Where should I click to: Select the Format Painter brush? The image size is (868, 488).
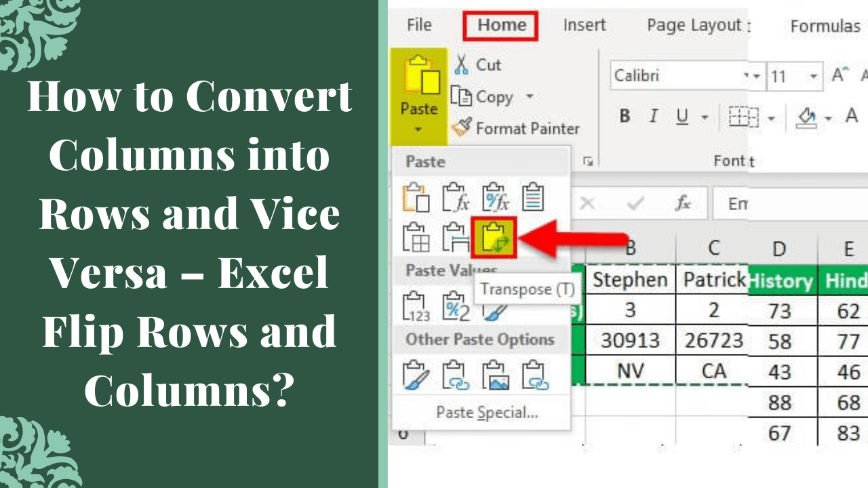pyautogui.click(x=462, y=128)
